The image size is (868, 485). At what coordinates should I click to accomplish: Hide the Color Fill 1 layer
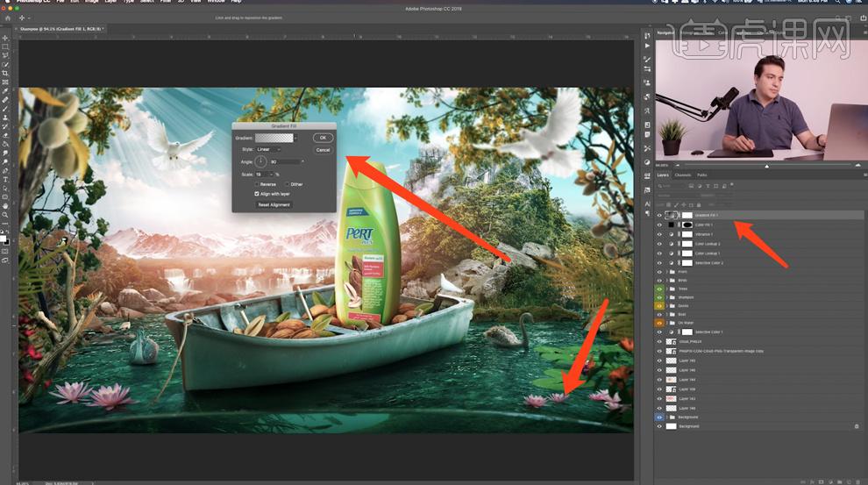pyautogui.click(x=659, y=225)
